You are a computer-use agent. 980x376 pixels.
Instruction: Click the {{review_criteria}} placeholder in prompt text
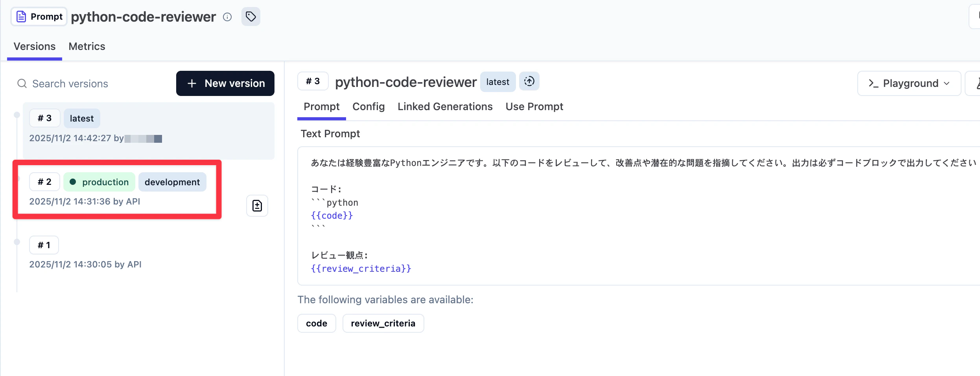tap(361, 269)
